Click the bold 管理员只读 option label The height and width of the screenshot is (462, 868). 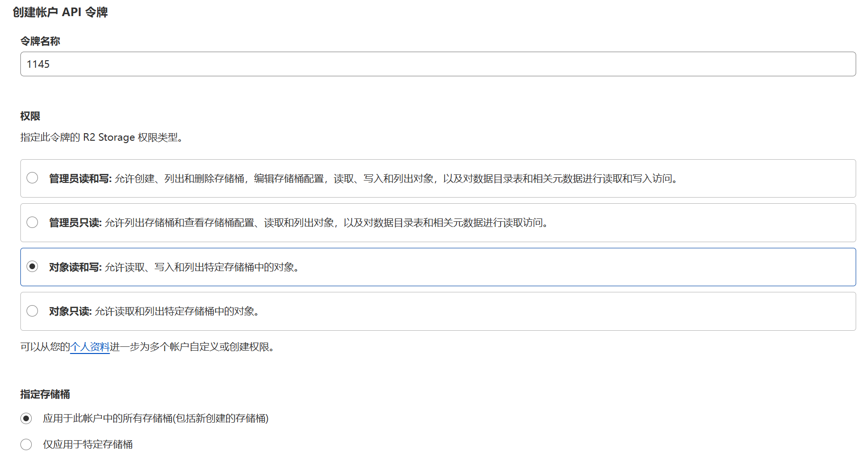pos(75,223)
